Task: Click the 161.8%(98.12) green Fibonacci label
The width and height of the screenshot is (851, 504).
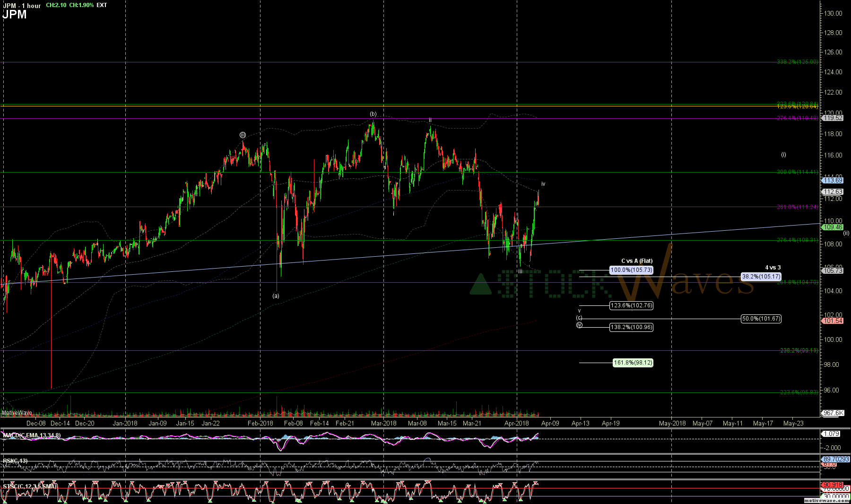Action: [x=633, y=363]
